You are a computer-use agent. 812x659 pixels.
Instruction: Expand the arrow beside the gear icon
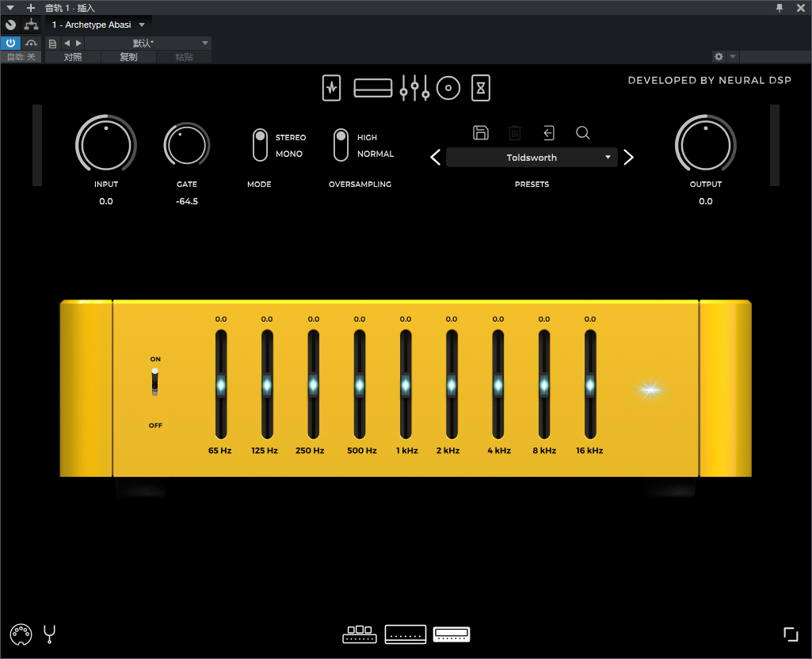[733, 56]
